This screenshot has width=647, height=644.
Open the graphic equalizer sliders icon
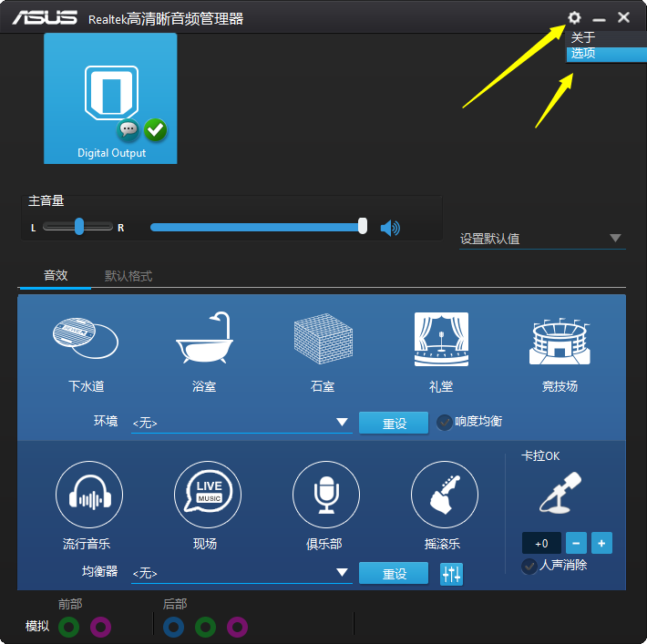pos(451,574)
